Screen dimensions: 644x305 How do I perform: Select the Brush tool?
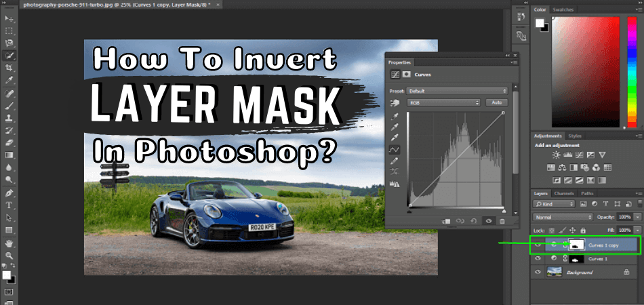(9, 106)
